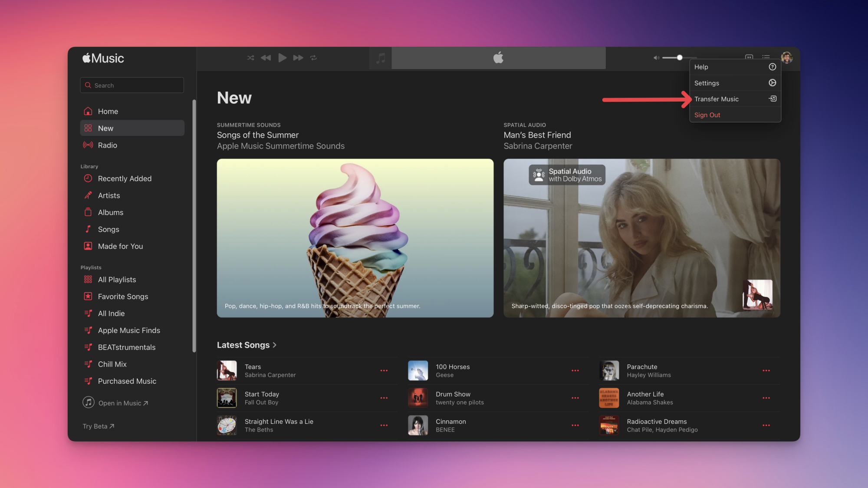Select Transfer Music in the menu
This screenshot has height=488, width=868.
click(x=735, y=99)
